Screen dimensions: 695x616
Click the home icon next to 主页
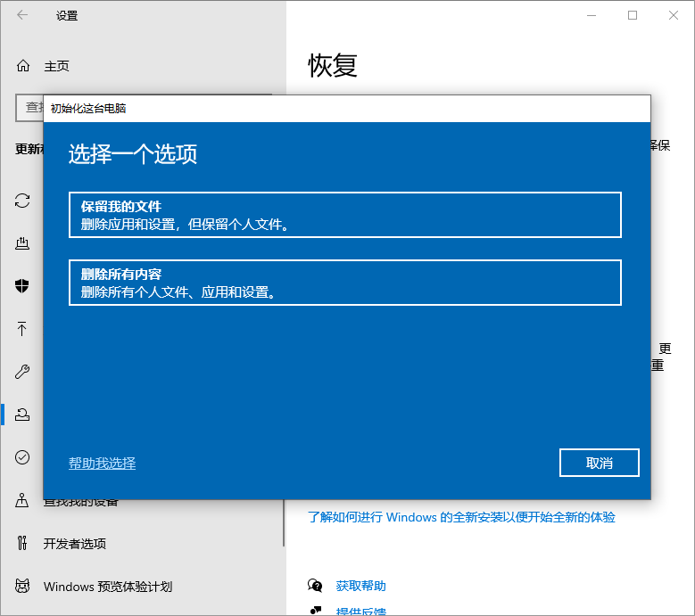pos(23,66)
